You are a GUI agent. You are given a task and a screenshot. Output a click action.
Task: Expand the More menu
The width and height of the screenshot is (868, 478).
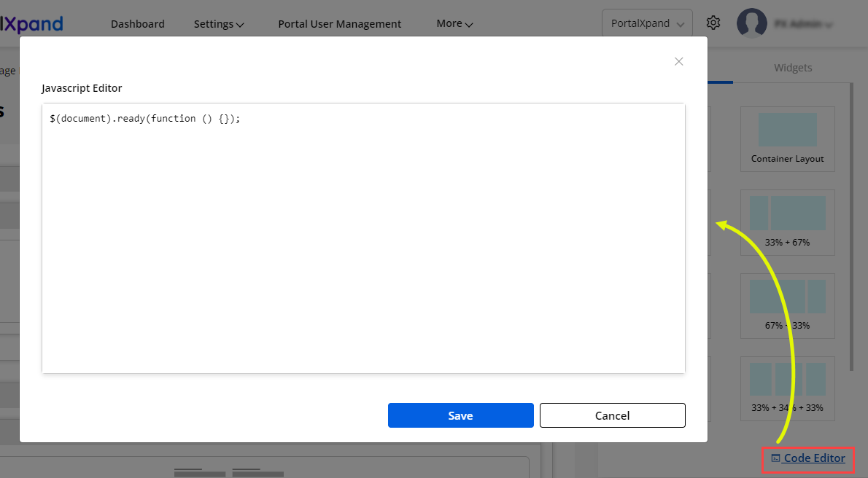tap(454, 24)
